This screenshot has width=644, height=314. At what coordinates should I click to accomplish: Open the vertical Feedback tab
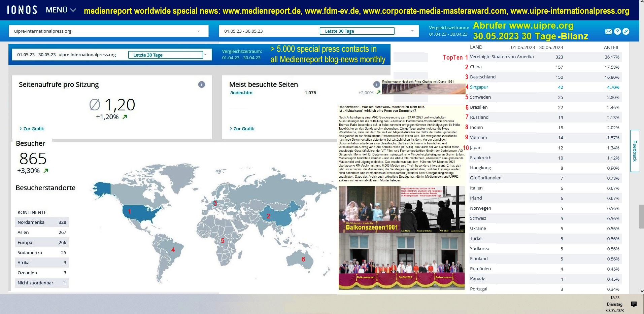coord(635,151)
